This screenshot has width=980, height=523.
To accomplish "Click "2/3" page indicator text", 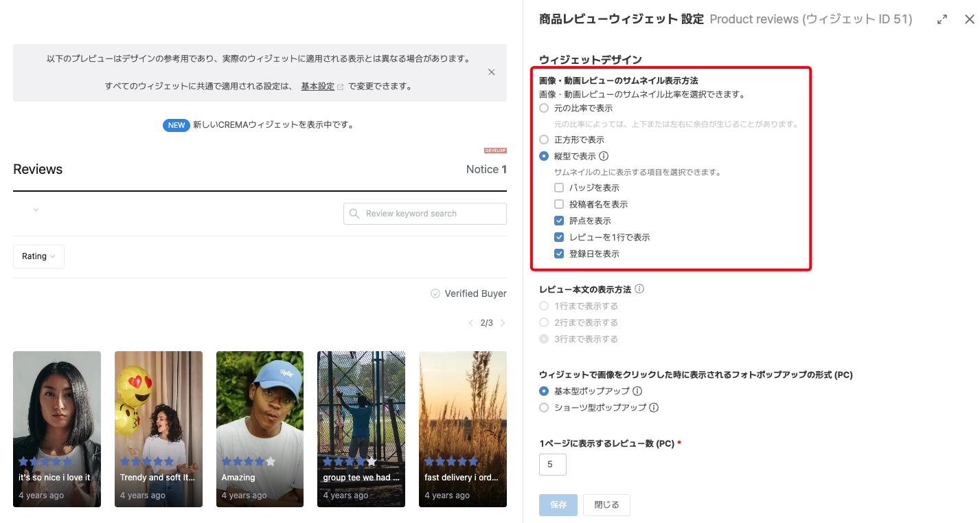I will pos(487,323).
